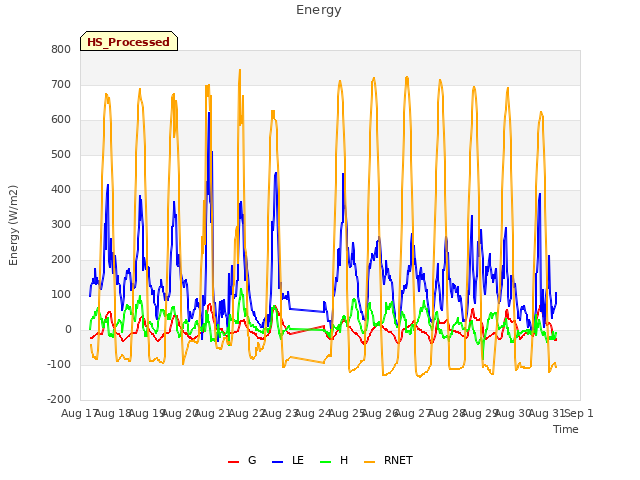Click the Energy chart title
This screenshot has width=640, height=480.
(319, 10)
